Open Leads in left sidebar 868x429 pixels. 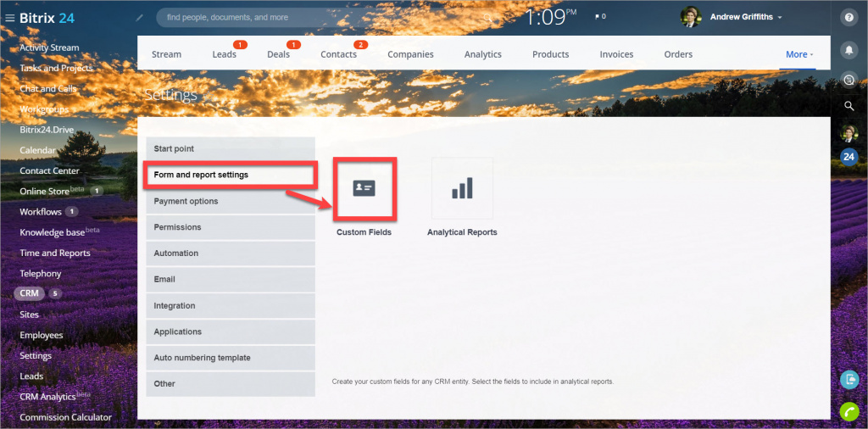tap(31, 376)
